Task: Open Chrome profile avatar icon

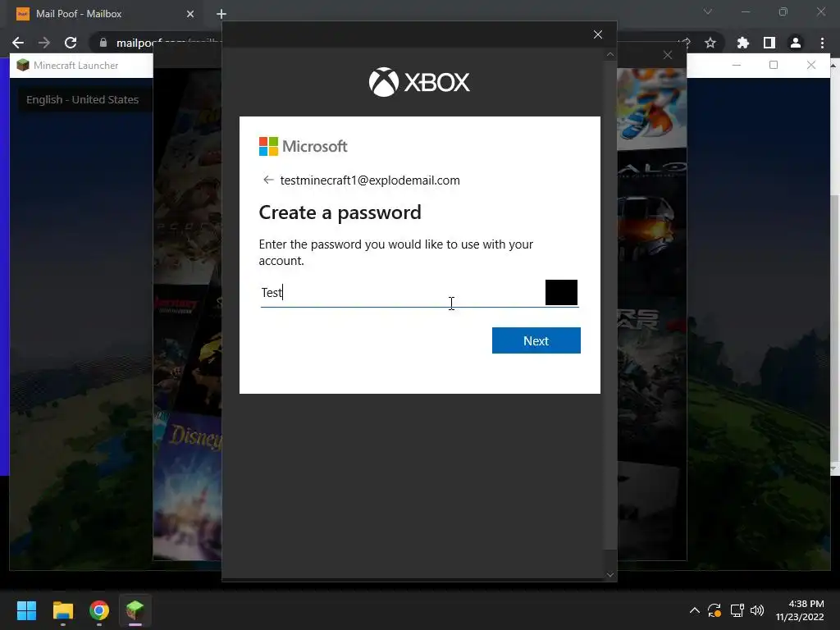Action: coord(796,43)
